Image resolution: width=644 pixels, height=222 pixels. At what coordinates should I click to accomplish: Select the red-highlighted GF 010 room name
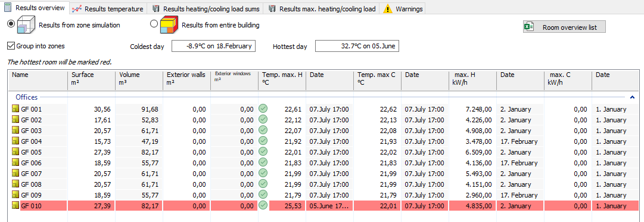31,205
